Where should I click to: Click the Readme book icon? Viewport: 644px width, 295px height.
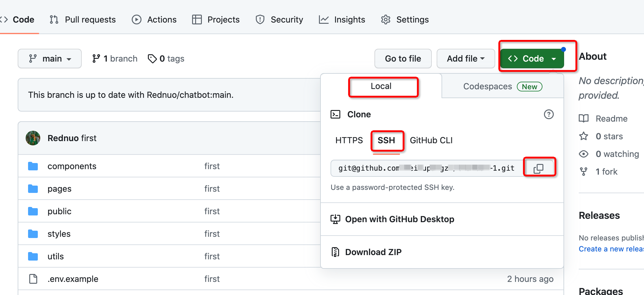[584, 119]
